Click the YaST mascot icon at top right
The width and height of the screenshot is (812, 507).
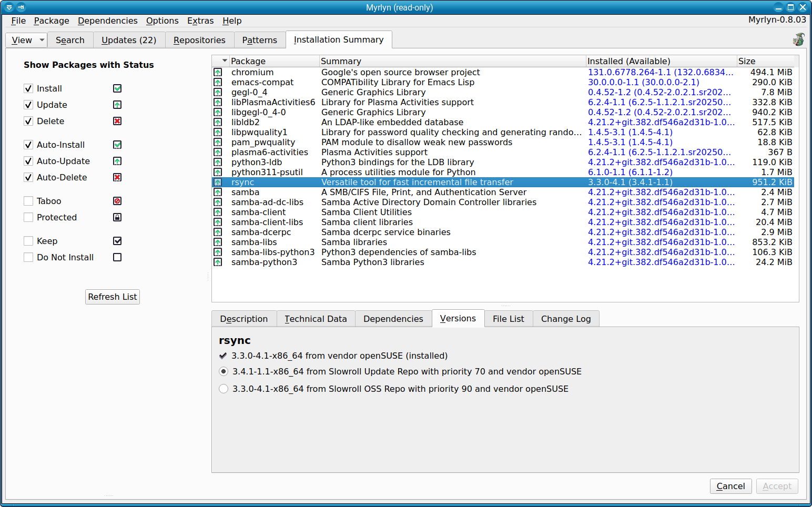(798, 39)
